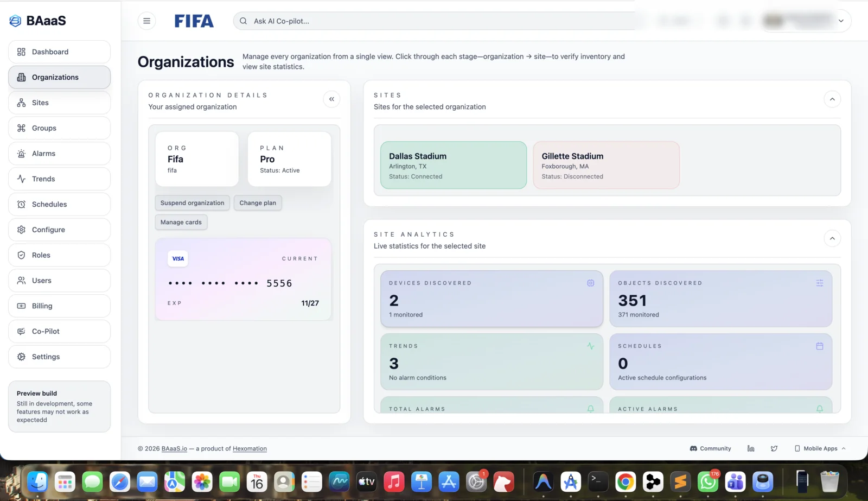
Task: Open the Configure section
Action: click(x=59, y=230)
